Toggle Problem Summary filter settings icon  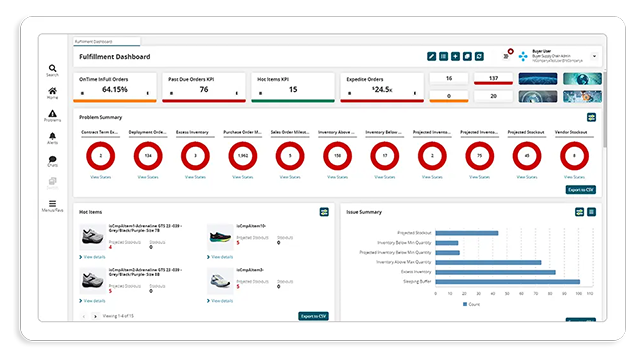[591, 118]
